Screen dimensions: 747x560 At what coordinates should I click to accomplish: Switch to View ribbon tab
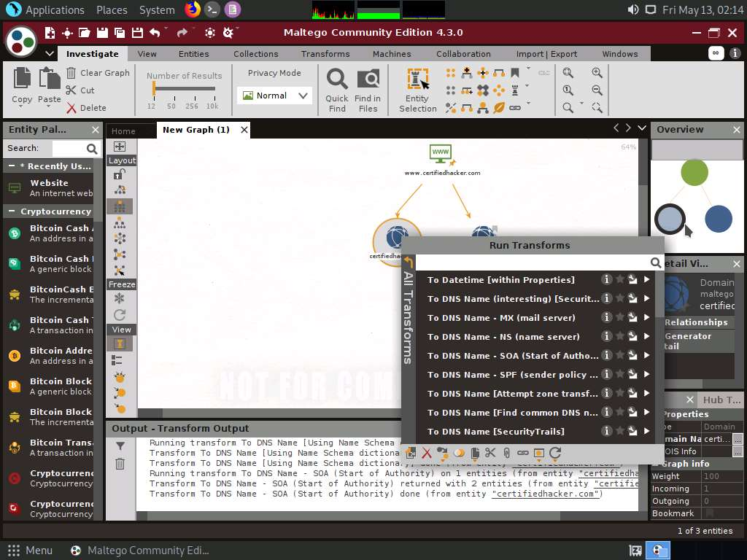click(x=147, y=54)
